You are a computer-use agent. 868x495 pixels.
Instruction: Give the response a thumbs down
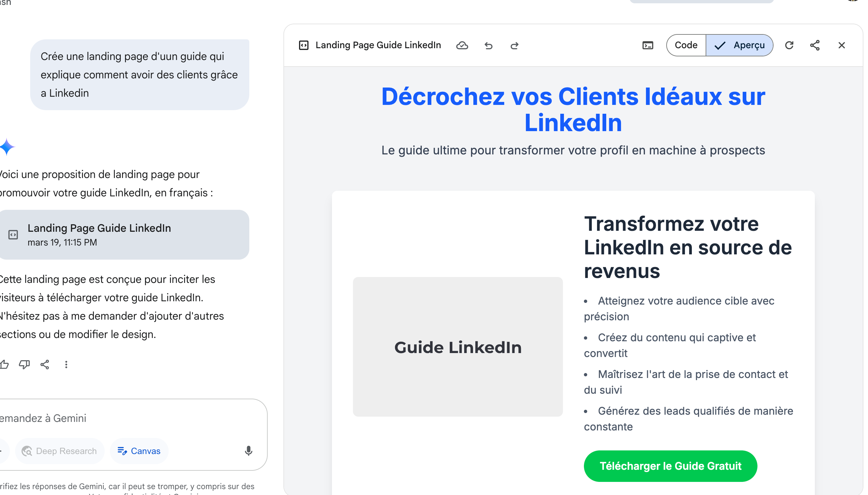point(24,365)
